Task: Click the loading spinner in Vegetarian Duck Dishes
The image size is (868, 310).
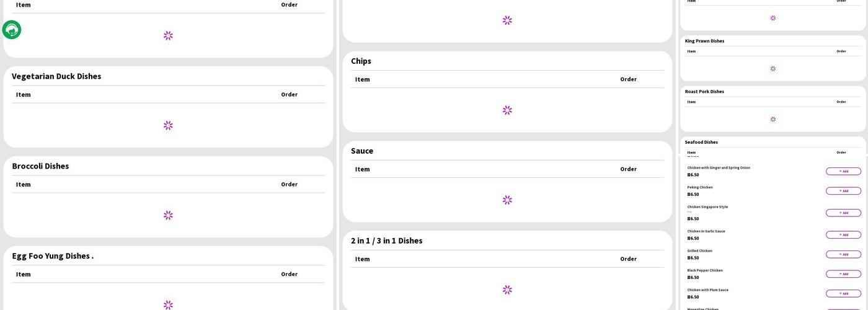Action: [x=168, y=125]
